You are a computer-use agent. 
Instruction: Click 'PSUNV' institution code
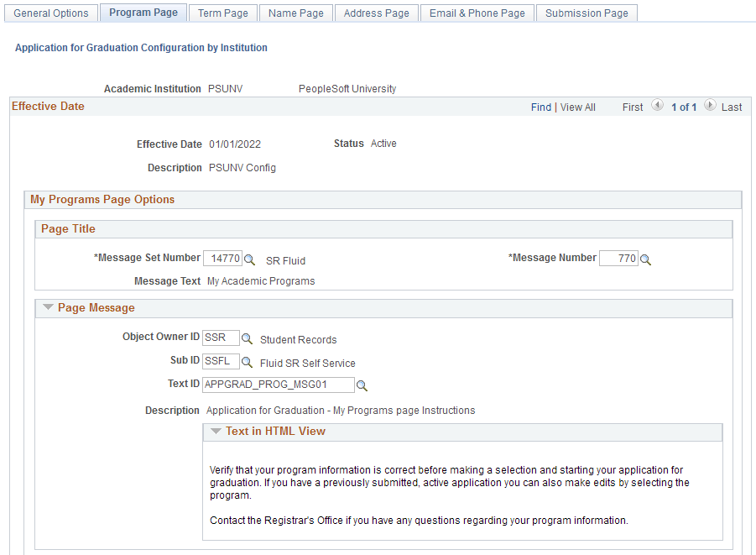[225, 89]
